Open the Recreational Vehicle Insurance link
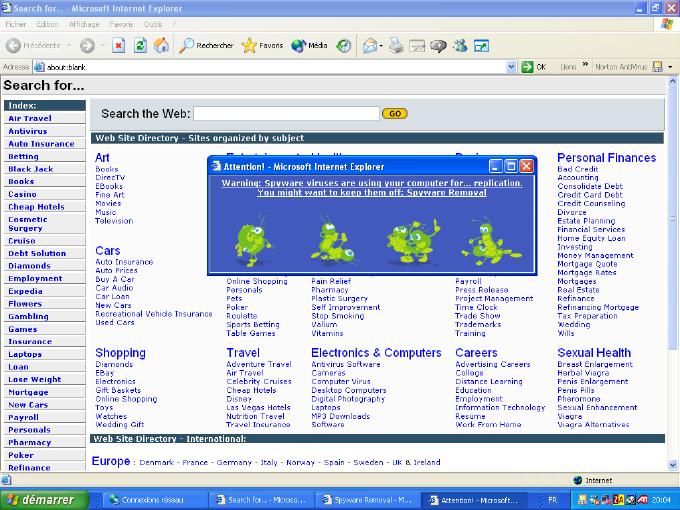 (154, 314)
